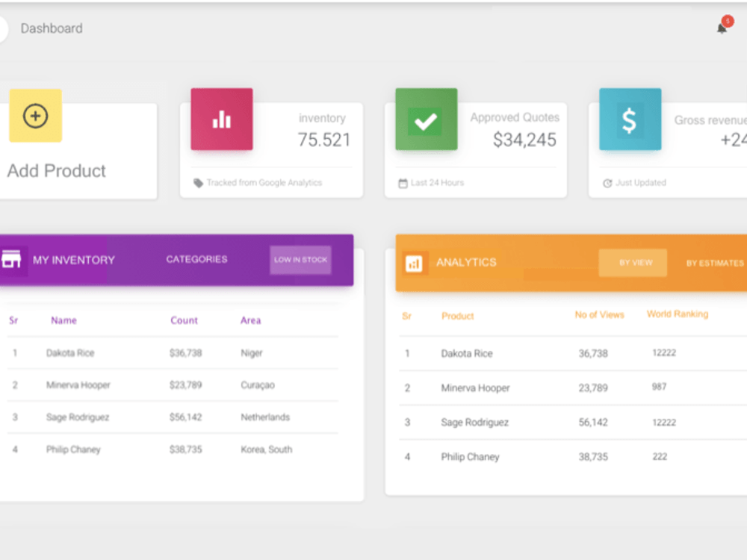Select Minerva Hooper in the inventory table
This screenshot has height=560, width=747.
[78, 385]
